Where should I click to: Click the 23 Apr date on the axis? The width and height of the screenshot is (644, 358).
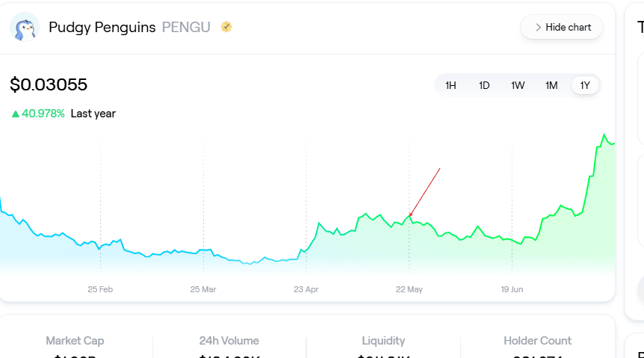(306, 289)
